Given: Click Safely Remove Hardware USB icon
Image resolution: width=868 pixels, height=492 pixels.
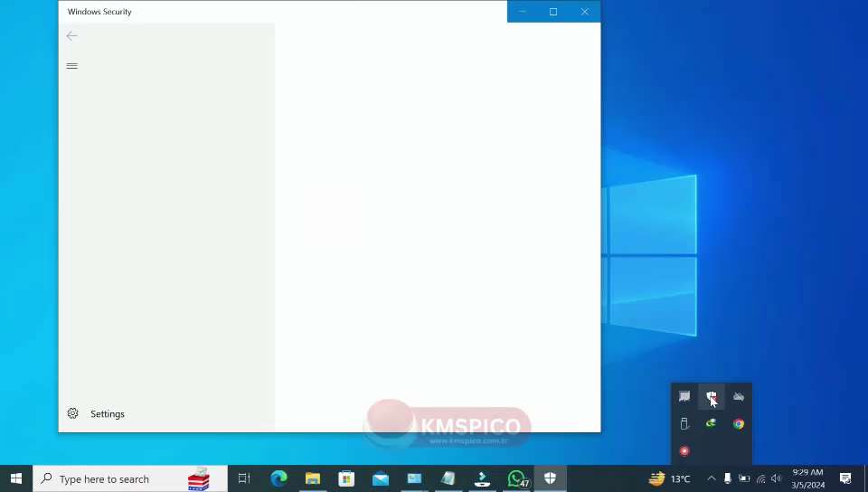Looking at the screenshot, I should [684, 424].
